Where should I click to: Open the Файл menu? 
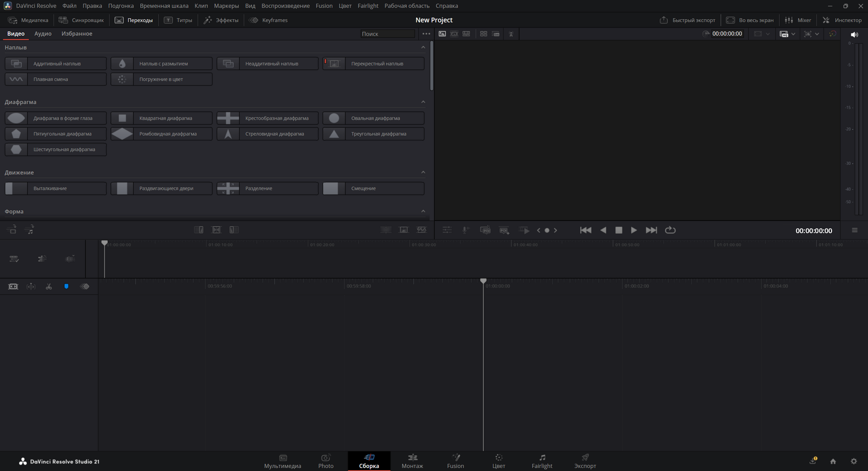(69, 6)
